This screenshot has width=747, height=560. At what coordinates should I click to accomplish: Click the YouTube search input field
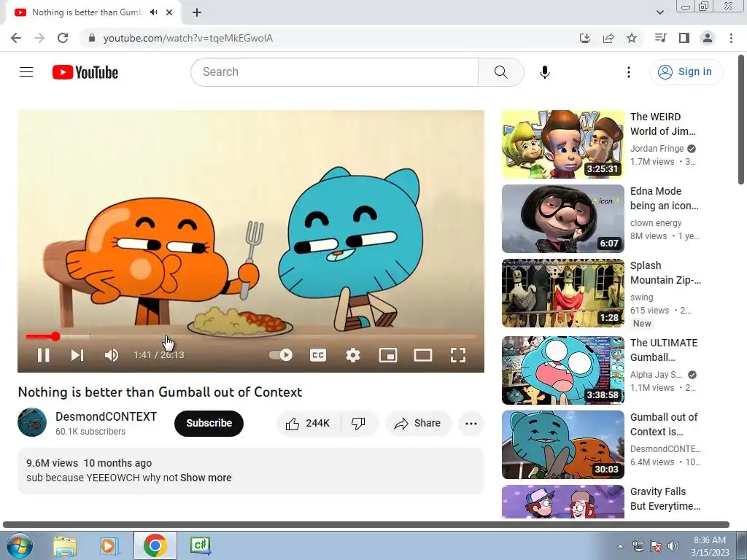click(x=334, y=72)
